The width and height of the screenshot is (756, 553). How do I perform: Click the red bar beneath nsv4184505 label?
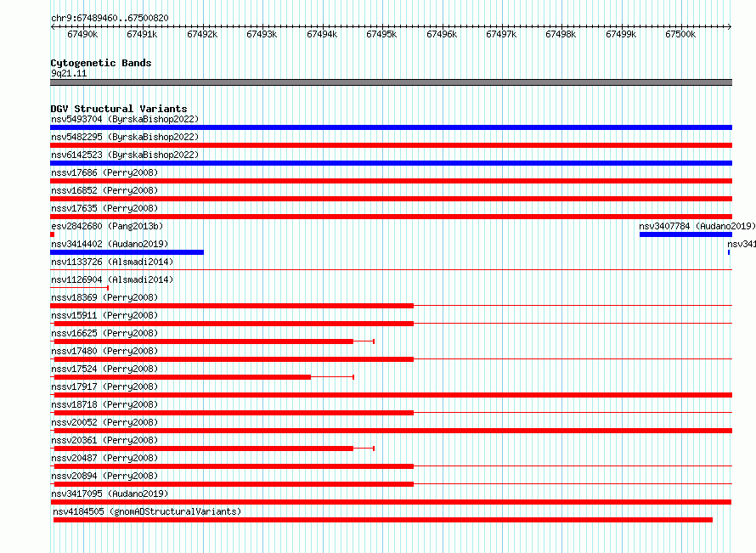[383, 520]
